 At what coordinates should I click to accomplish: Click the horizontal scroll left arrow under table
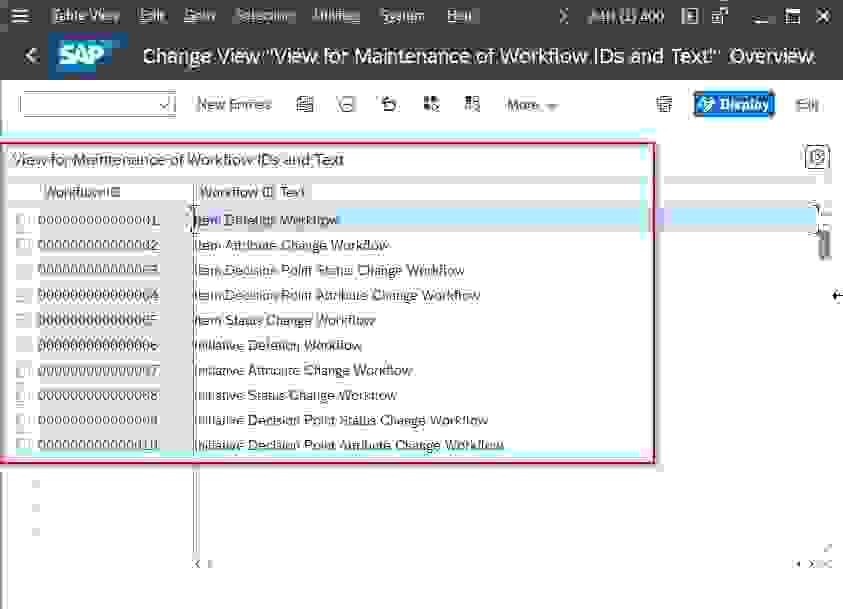[197, 564]
